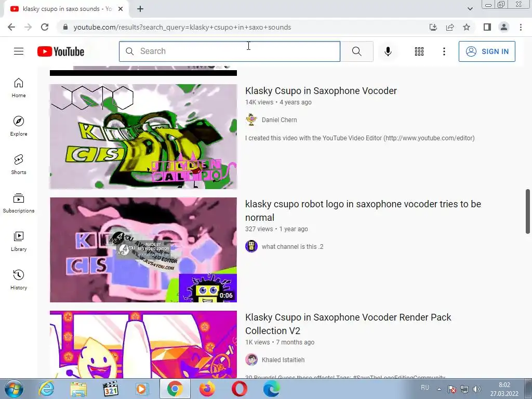The height and width of the screenshot is (399, 532).
Task: Click the install/download page icon in address bar
Action: (433, 27)
